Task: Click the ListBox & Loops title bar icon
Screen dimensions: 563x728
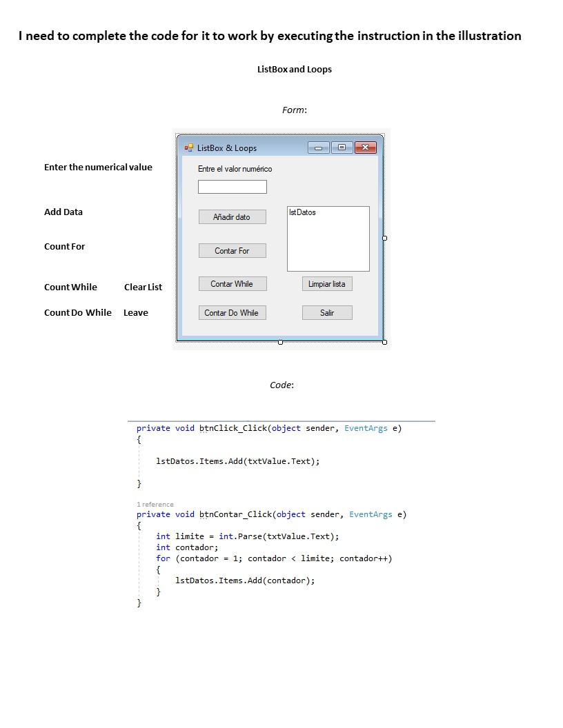Action: [188, 147]
